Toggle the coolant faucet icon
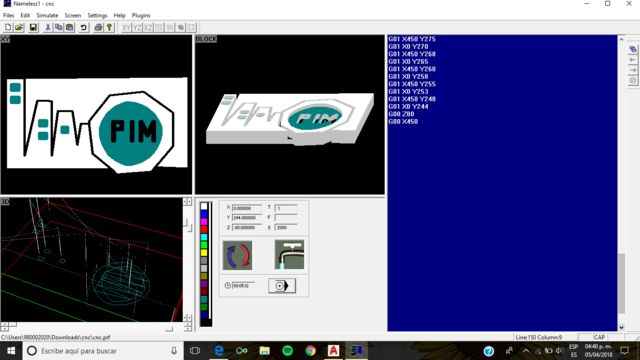 (289, 255)
